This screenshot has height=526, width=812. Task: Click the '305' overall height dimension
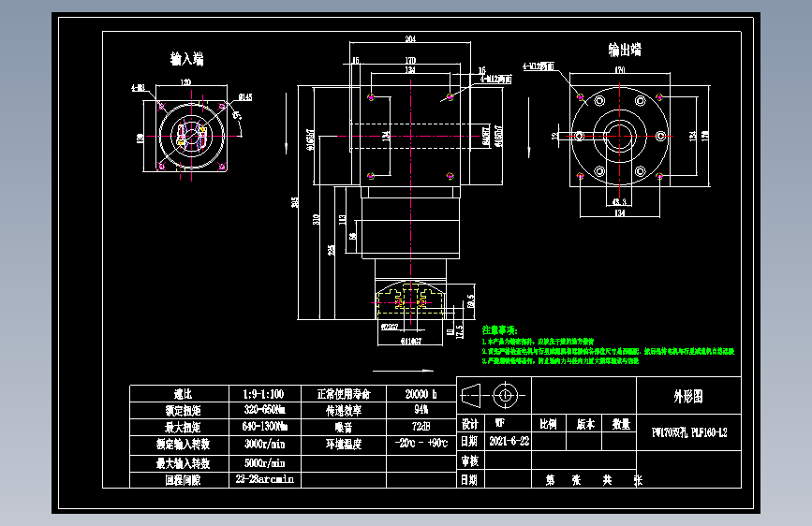(295, 202)
